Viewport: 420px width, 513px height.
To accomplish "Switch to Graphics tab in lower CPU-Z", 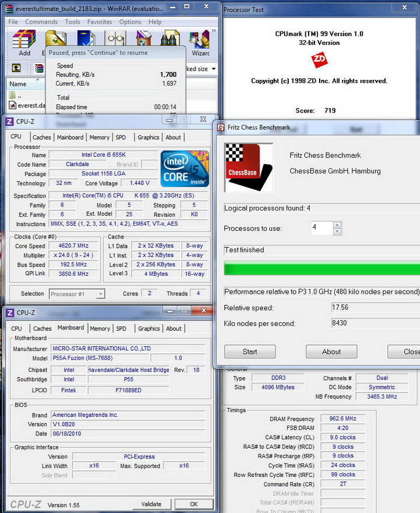I will 149,328.
